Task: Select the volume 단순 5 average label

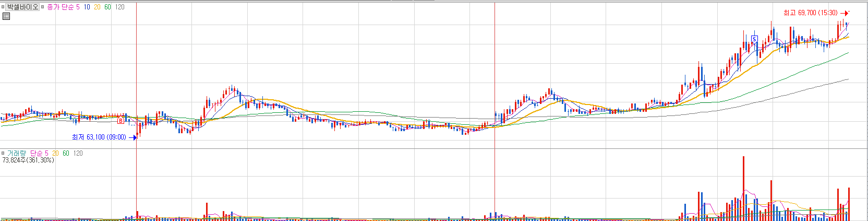Action: (39, 153)
